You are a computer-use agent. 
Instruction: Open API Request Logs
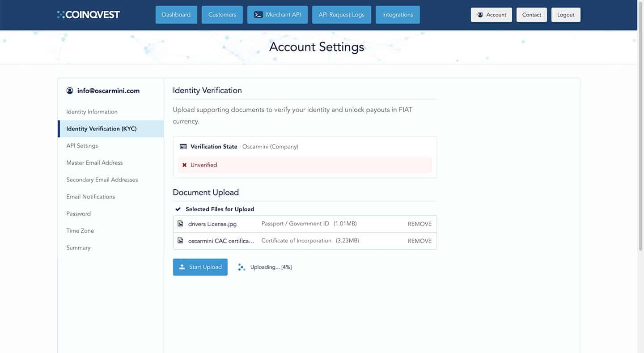coord(341,15)
